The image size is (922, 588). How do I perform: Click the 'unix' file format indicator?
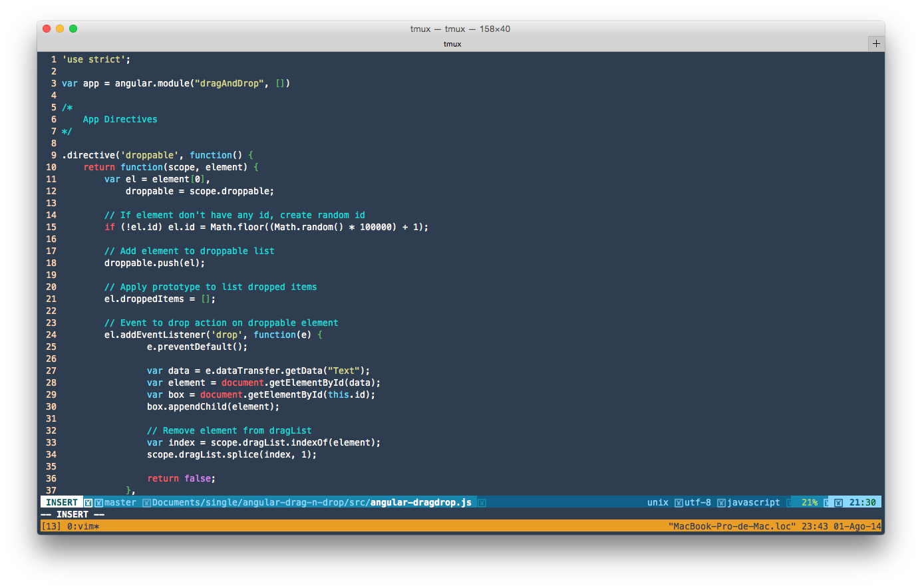point(658,502)
